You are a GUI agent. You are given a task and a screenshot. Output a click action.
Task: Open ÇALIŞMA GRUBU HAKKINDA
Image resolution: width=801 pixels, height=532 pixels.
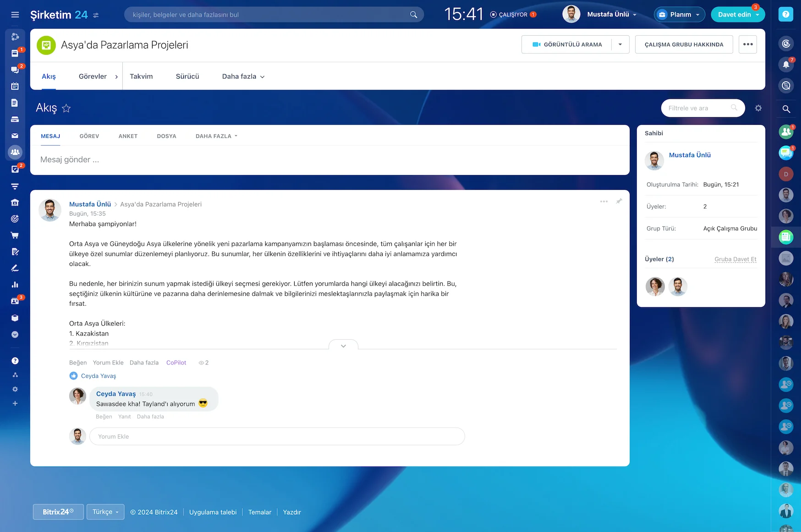click(x=684, y=44)
